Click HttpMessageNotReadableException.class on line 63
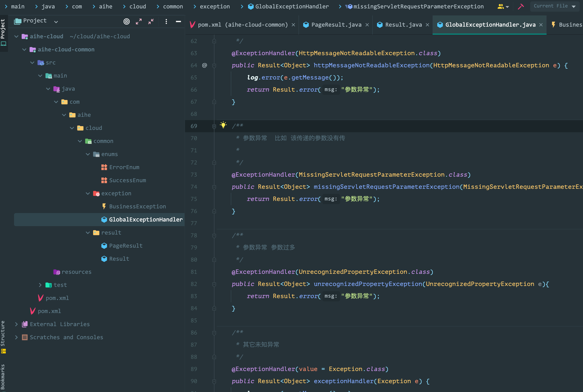This screenshot has height=392, width=583. pos(368,53)
